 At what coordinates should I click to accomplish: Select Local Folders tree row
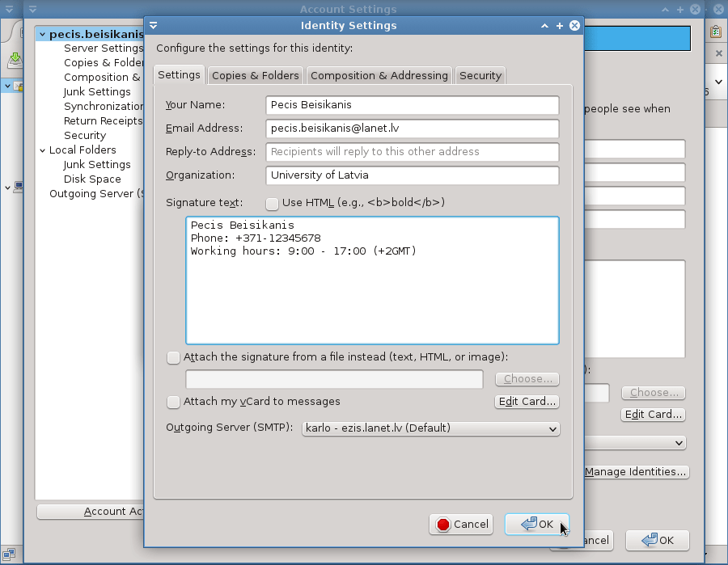click(83, 150)
